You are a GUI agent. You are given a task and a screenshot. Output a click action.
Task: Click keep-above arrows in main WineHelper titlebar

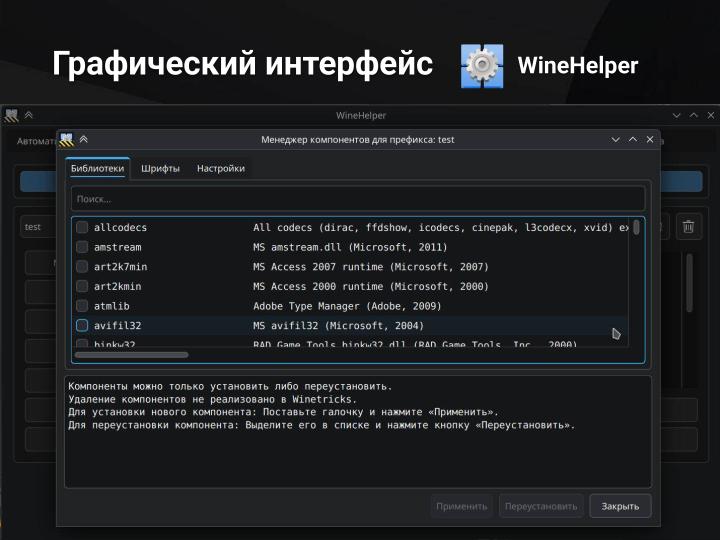(28, 115)
